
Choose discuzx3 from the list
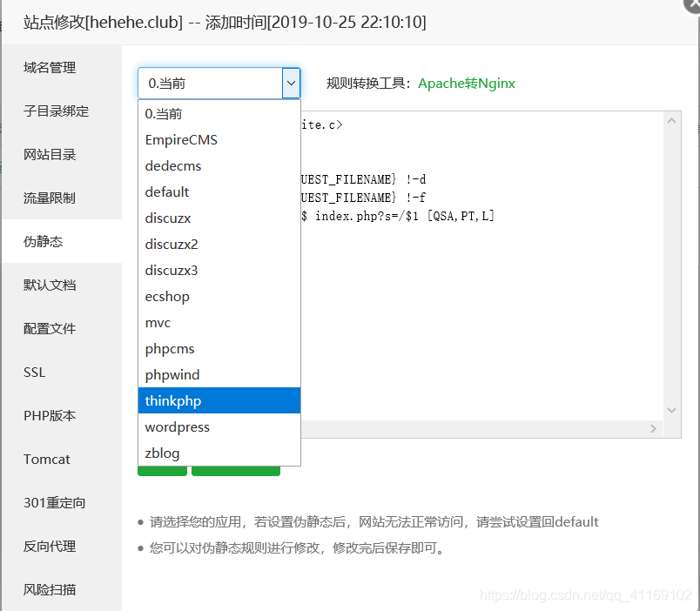click(219, 271)
